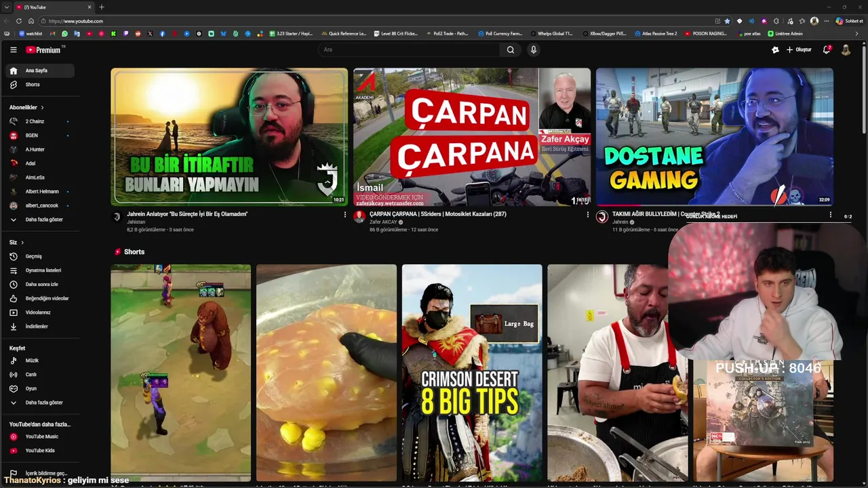Open the yellow corn chicken short
The width and height of the screenshot is (868, 488).
(x=326, y=373)
